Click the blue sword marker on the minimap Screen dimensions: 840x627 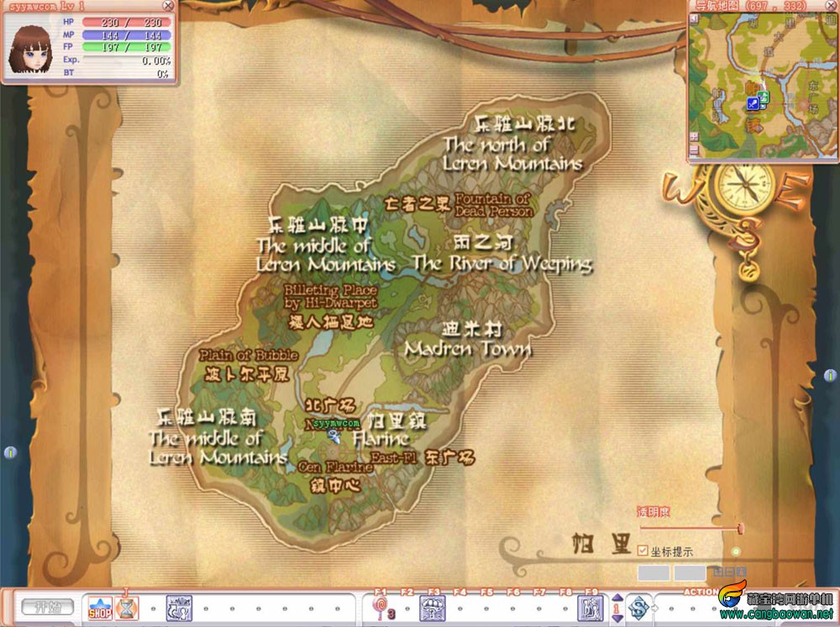753,104
